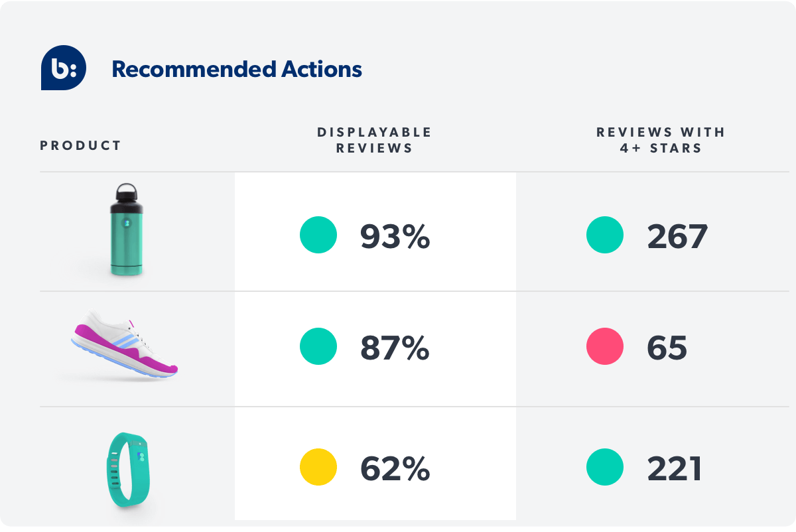Open the 93% displayable reviews value

[395, 236]
